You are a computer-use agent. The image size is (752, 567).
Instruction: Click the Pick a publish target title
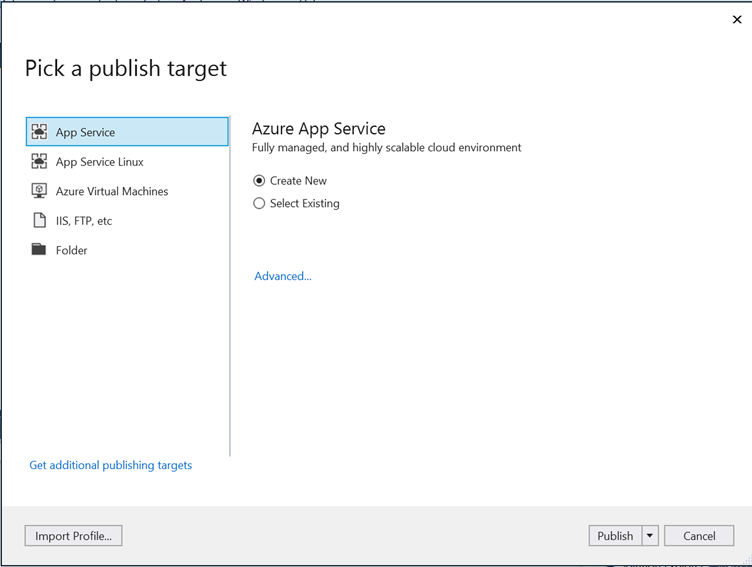[126, 69]
